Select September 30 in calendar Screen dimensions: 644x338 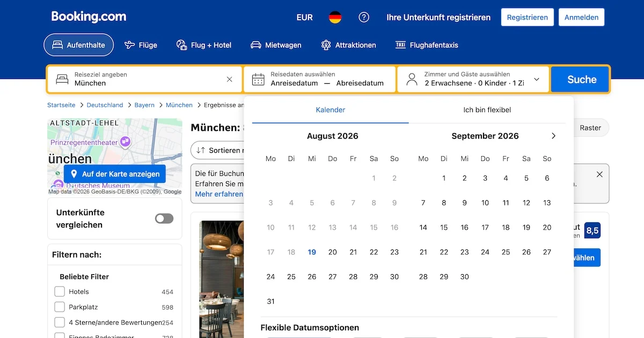[465, 277]
